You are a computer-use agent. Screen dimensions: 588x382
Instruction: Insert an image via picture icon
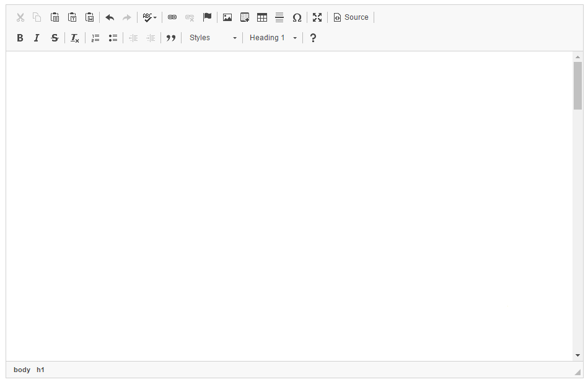pyautogui.click(x=227, y=17)
